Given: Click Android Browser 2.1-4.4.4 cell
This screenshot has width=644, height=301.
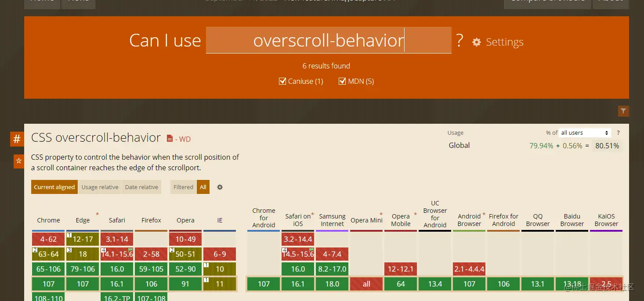Looking at the screenshot, I should (469, 269).
